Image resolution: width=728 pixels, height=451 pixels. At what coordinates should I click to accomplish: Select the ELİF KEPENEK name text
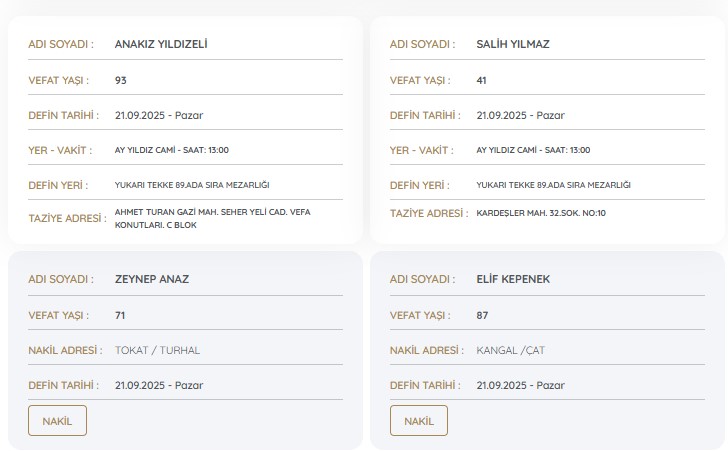[514, 279]
